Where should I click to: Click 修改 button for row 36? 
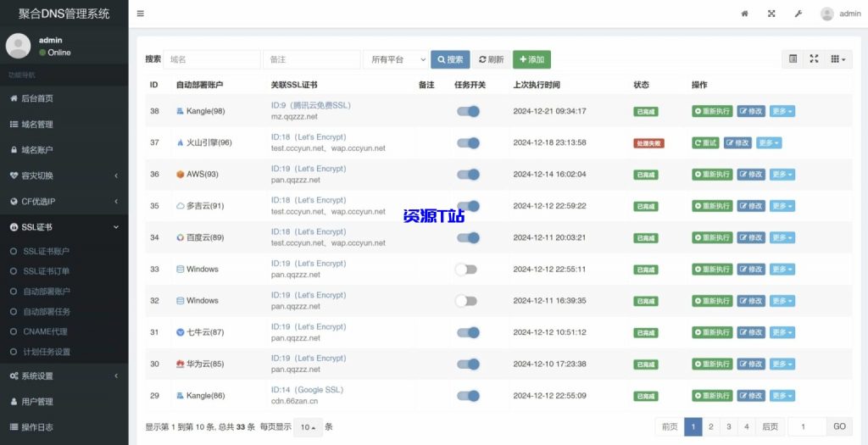click(751, 175)
